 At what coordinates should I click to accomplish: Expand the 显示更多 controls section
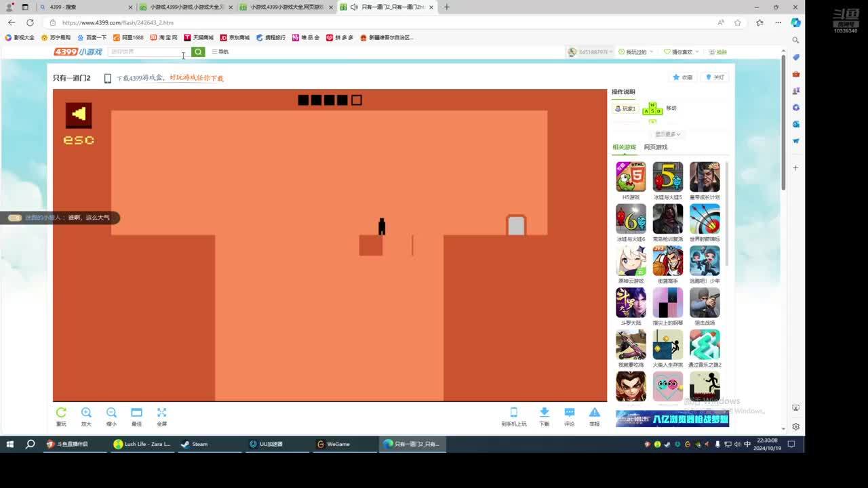pos(667,134)
